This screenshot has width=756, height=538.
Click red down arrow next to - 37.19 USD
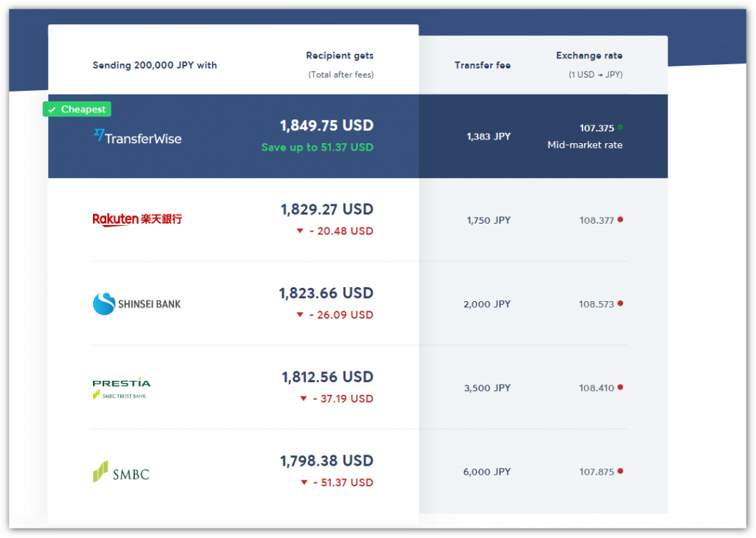pos(303,399)
